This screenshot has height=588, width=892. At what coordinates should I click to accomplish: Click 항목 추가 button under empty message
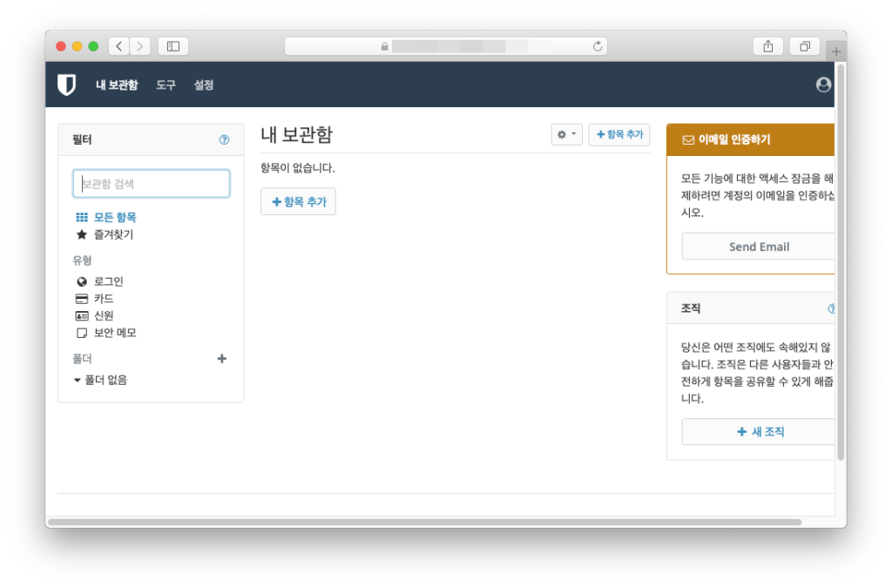click(x=298, y=202)
